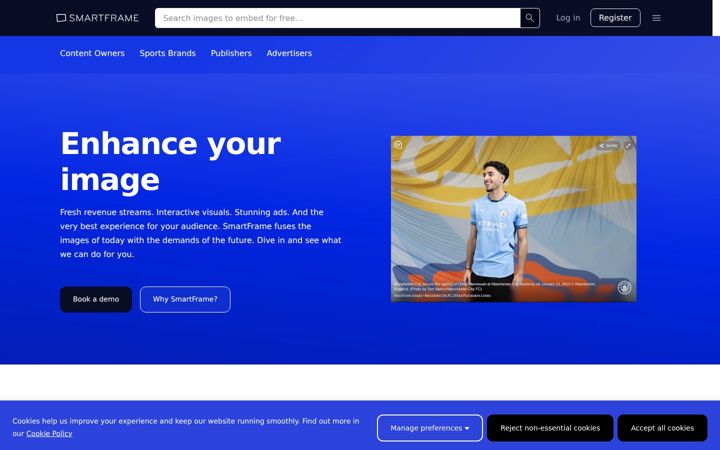The image size is (720, 450).
Task: Focus the Search images input field
Action: [x=338, y=18]
